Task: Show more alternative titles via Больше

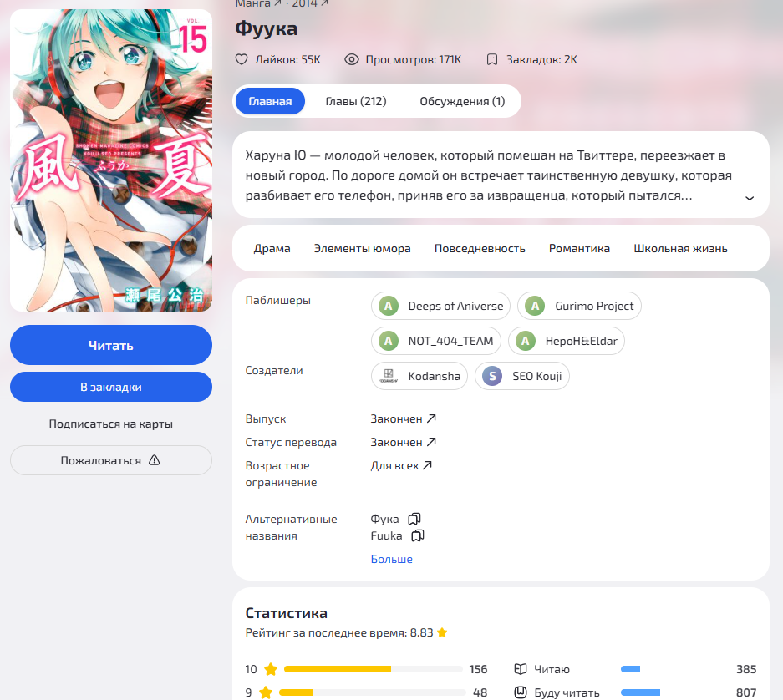Action: tap(391, 559)
